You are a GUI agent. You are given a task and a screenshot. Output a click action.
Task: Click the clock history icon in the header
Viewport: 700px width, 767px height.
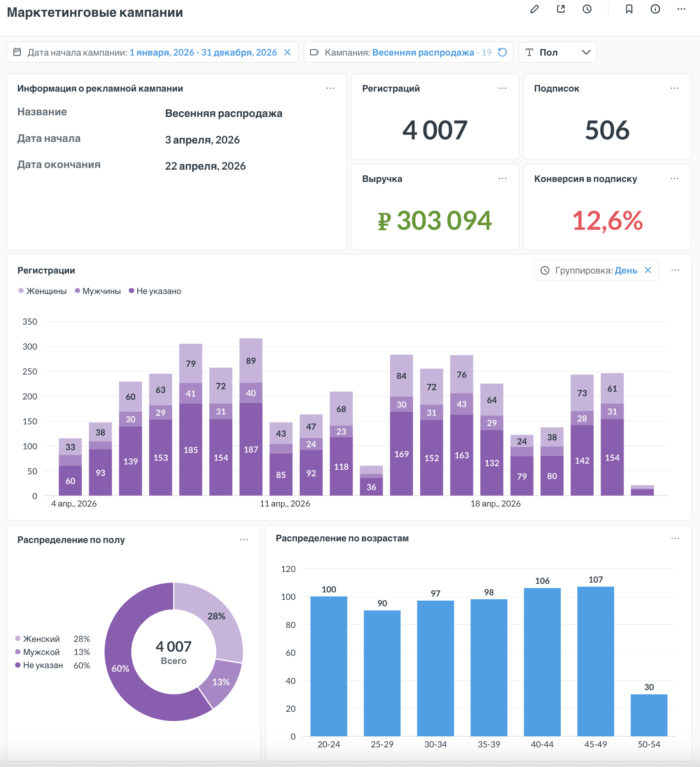tap(587, 9)
